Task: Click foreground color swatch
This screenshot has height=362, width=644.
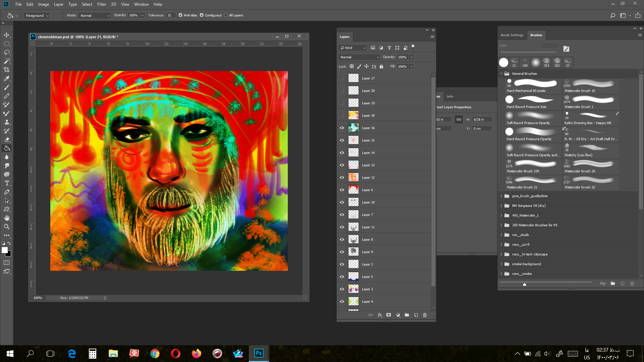Action: [5, 250]
